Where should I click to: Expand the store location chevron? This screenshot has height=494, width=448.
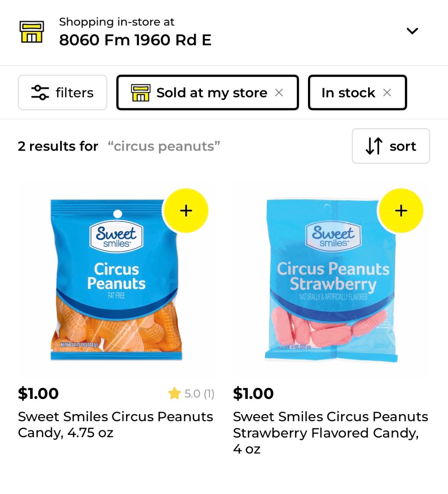(412, 31)
